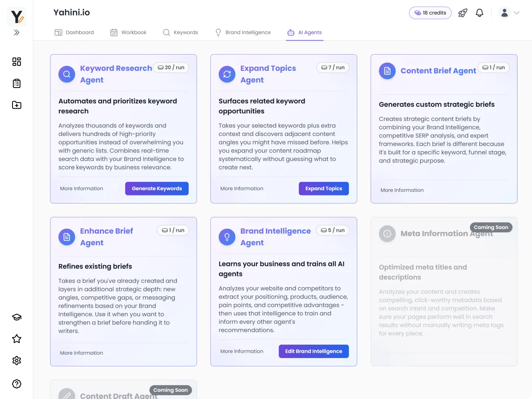Screen dimensions: 532x399
Task: Open settings gear in sidebar
Action: [17, 361]
